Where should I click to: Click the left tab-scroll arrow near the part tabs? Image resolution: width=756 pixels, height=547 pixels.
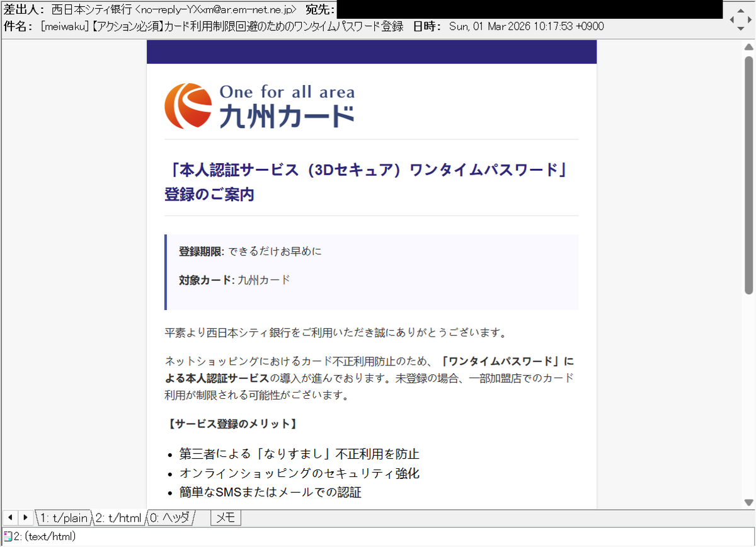tap(9, 517)
